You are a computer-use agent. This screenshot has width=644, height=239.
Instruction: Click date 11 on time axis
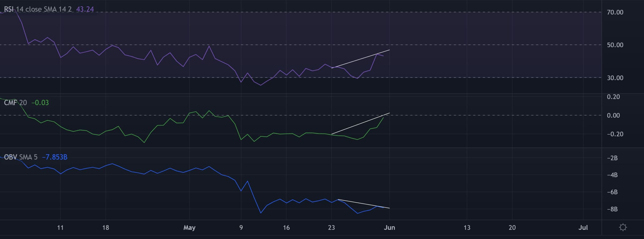tap(60, 228)
